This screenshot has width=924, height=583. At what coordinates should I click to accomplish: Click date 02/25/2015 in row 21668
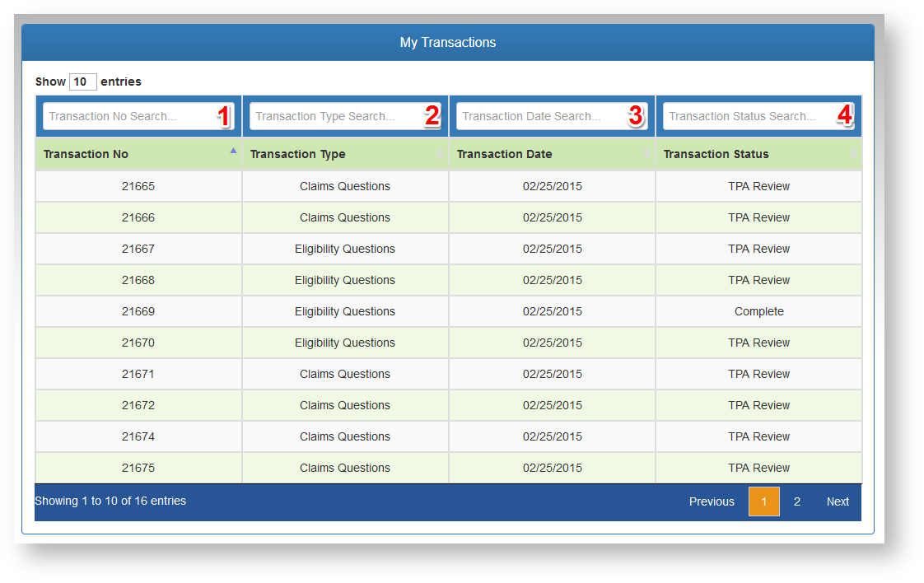[552, 280]
